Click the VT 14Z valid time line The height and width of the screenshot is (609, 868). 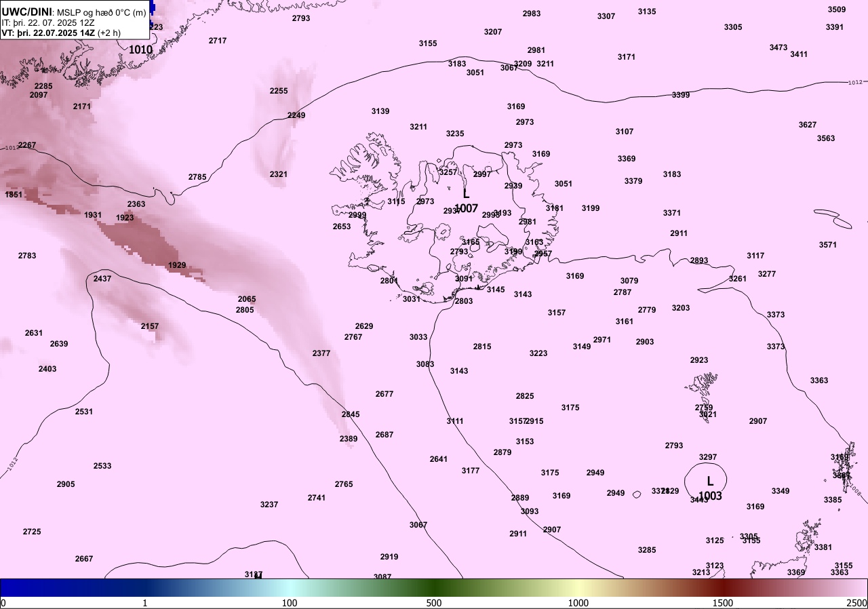tap(61, 33)
